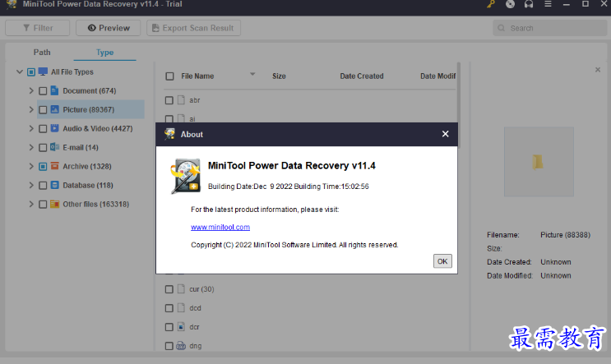Screen dimensions: 611x364
Task: Click the Picture type icon
Action: [x=54, y=109]
